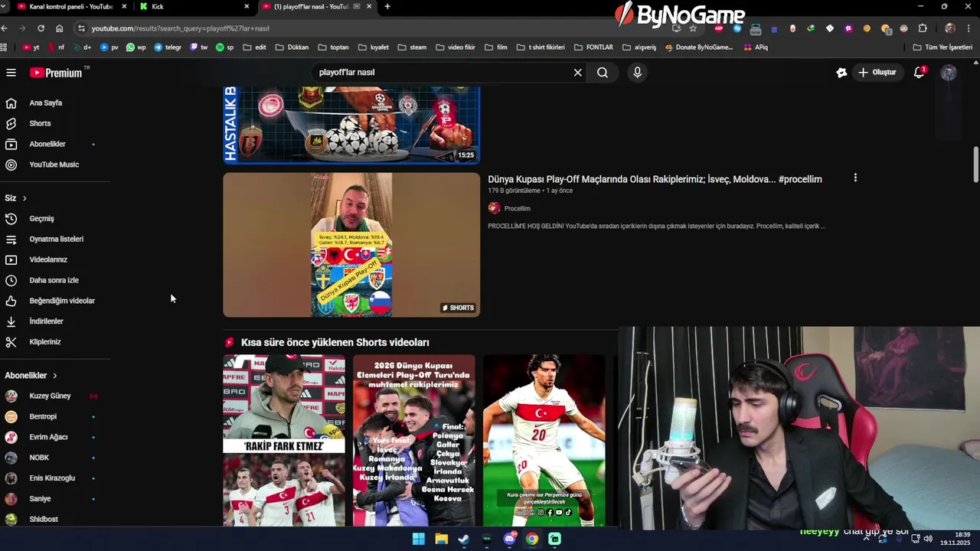This screenshot has height=551, width=980.
Task: Open Bentropi subscription channel
Action: [43, 416]
